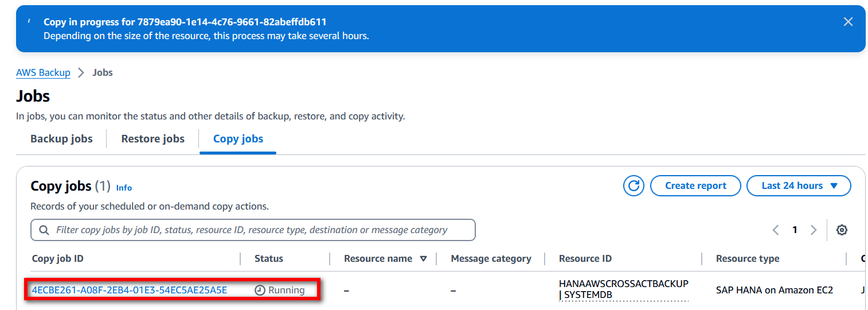Image resolution: width=868 pixels, height=310 pixels.
Task: Select the Copy jobs tab
Action: coord(238,138)
